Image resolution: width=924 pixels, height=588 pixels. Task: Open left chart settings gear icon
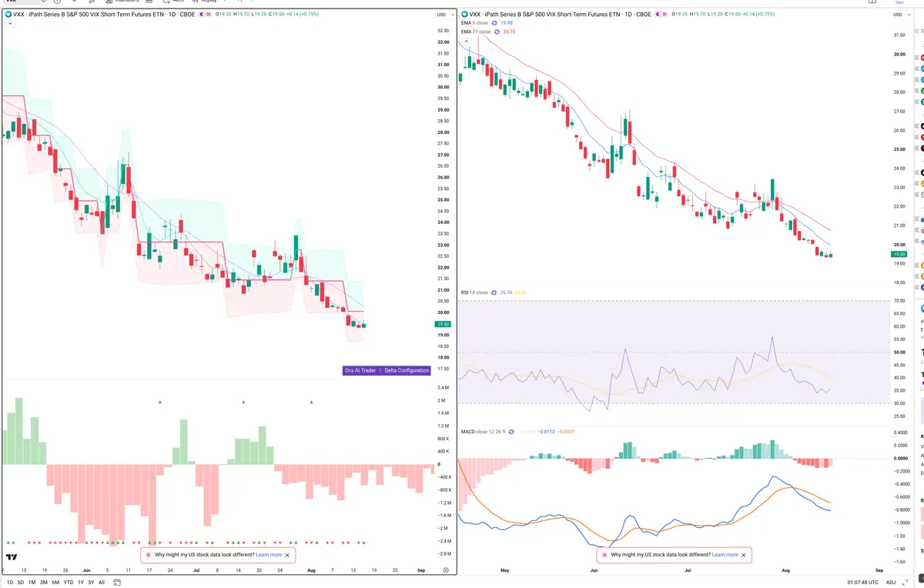446,570
